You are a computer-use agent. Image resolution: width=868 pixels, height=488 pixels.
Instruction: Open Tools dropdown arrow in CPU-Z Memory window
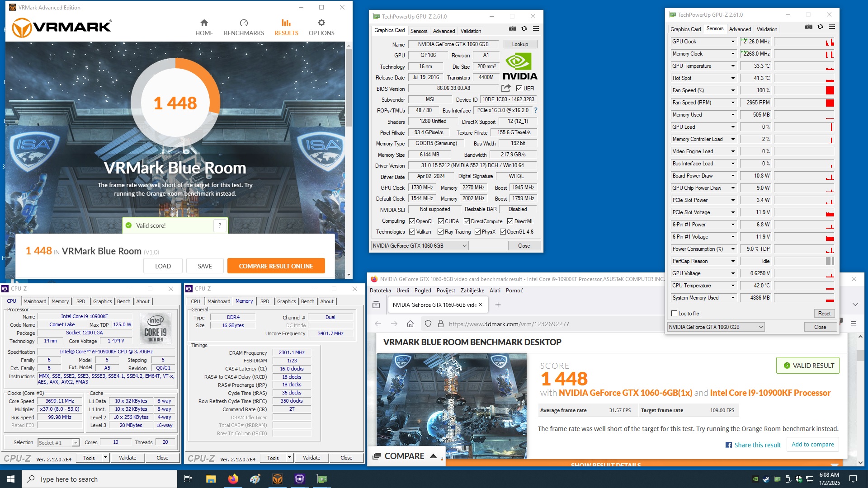coord(289,458)
